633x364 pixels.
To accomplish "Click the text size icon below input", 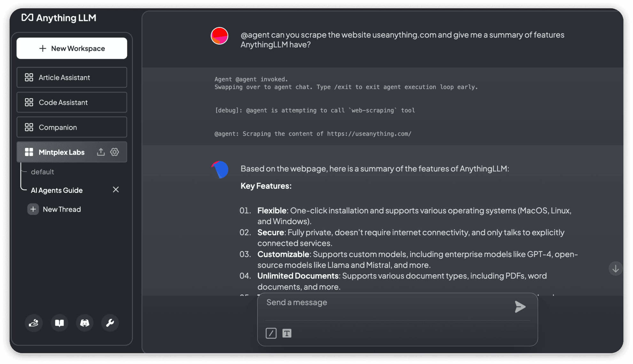I will tap(287, 333).
